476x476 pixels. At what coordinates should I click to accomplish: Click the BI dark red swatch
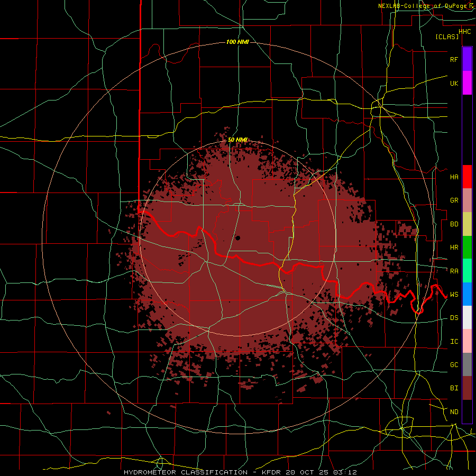coord(467,388)
